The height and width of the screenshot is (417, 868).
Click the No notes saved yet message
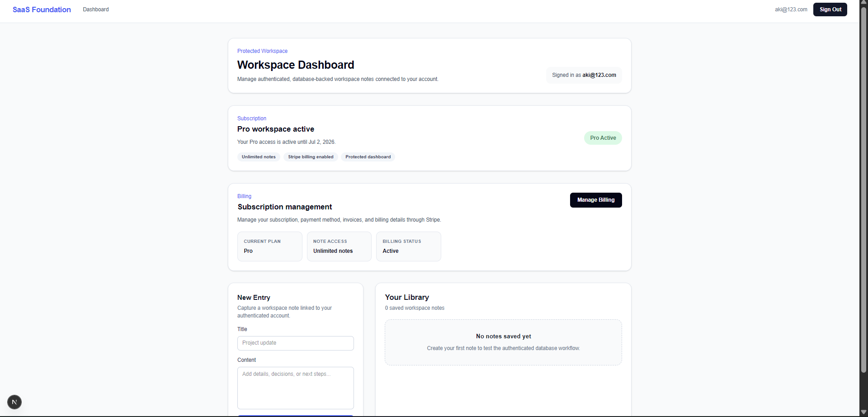tap(504, 336)
